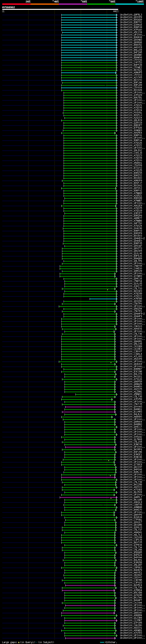Select the UniRef100_B3CCN8 label
The width and height of the screenshot is (146, 644).
click(131, 371)
